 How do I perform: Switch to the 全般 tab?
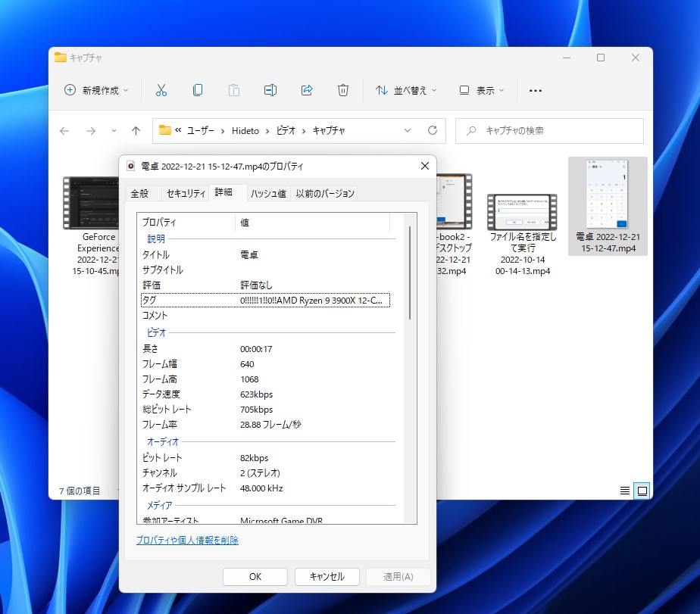pos(142,193)
